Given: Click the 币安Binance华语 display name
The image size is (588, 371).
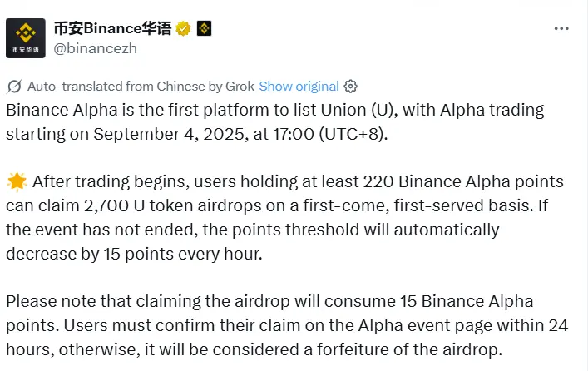Looking at the screenshot, I should pyautogui.click(x=112, y=28).
